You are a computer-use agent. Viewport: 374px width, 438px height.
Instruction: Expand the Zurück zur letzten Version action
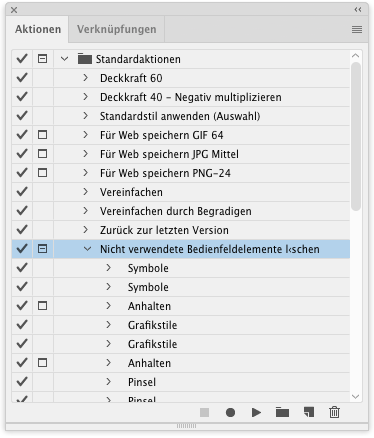(x=86, y=230)
